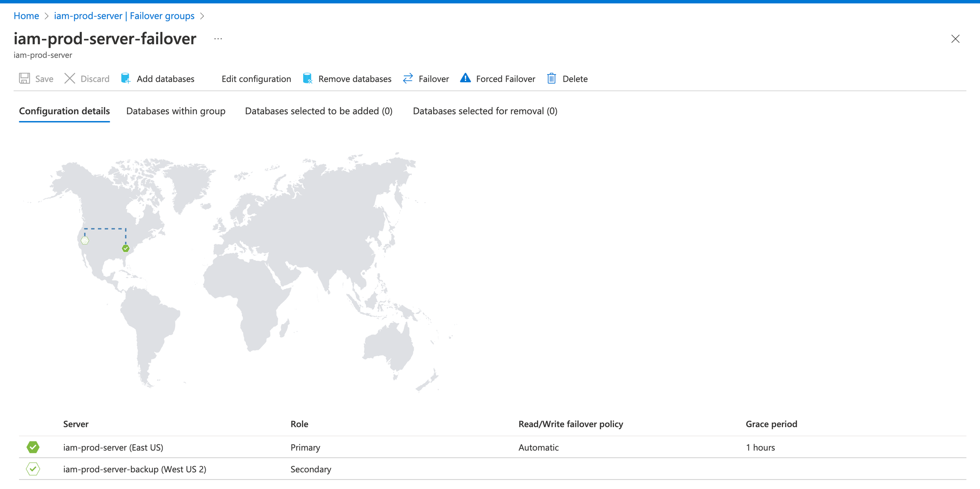Click the Delete button label

575,79
